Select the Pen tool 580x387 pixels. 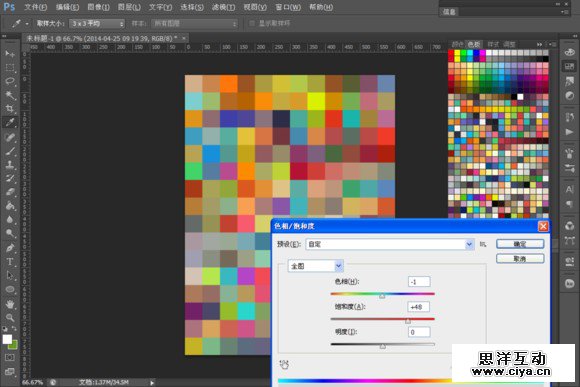[x=10, y=248]
